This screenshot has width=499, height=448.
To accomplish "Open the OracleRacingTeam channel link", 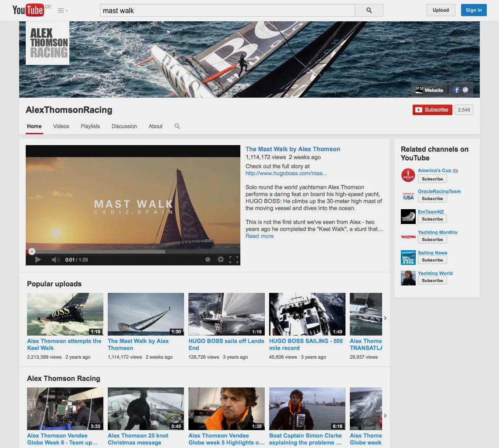I will [x=439, y=191].
